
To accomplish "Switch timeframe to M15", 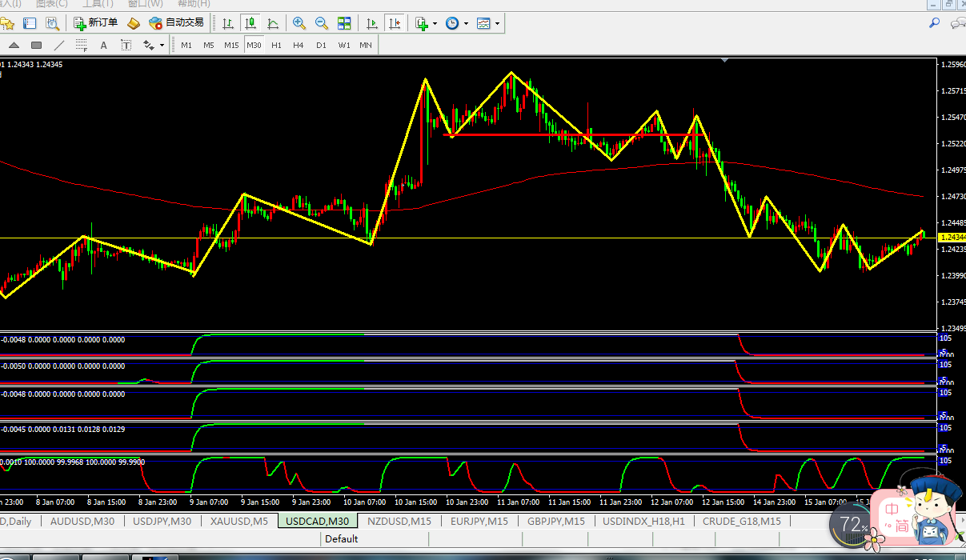I will (231, 45).
